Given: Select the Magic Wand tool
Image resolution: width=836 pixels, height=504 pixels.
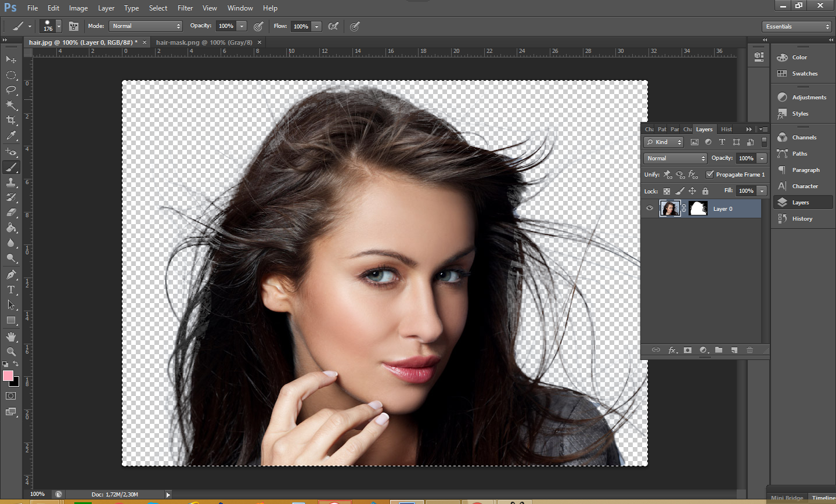Looking at the screenshot, I should (x=11, y=105).
